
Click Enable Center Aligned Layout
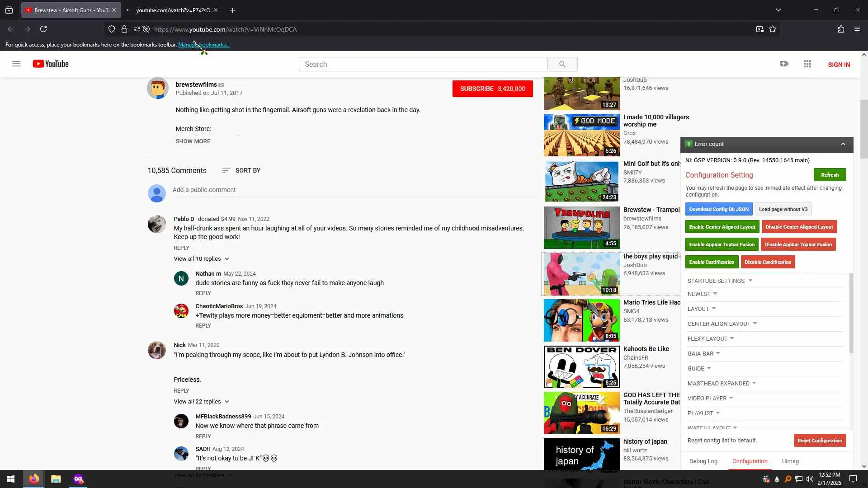click(x=722, y=227)
